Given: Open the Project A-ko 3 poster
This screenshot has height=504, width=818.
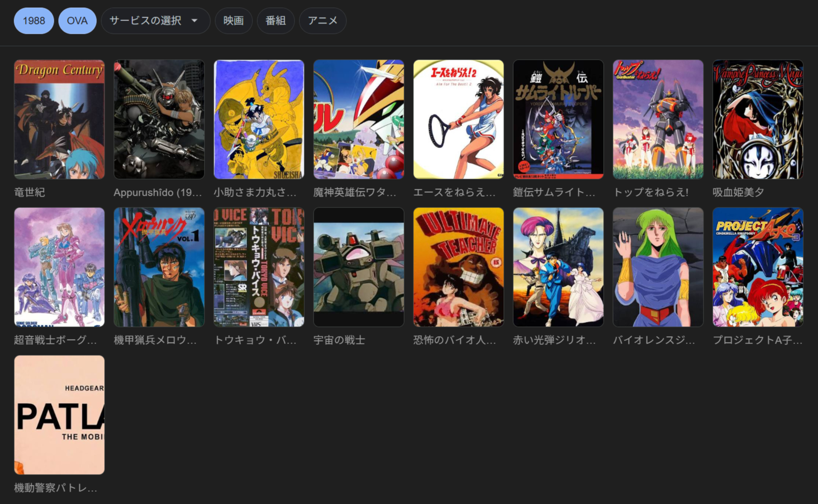Looking at the screenshot, I should pyautogui.click(x=758, y=267).
